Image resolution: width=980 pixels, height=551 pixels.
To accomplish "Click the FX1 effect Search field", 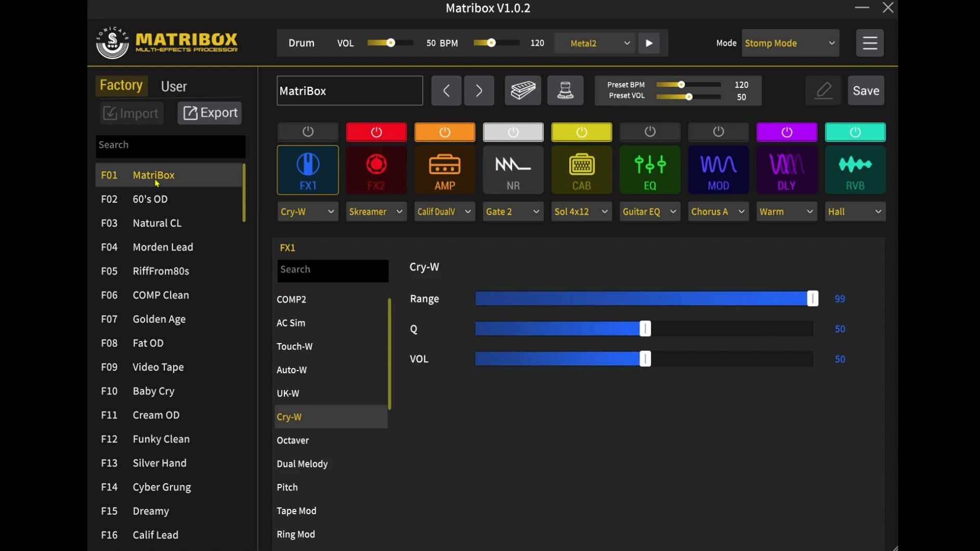I will click(333, 270).
